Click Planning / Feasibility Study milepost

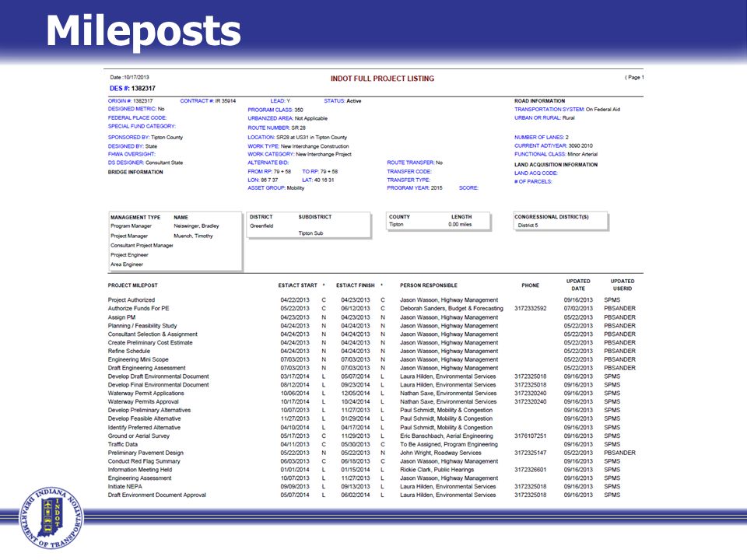point(142,326)
